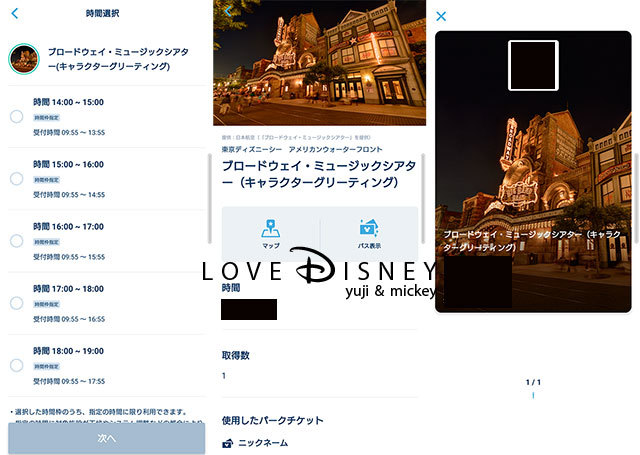The height and width of the screenshot is (455, 640).
Task: Click the 時間選択 screen title
Action: tap(102, 13)
